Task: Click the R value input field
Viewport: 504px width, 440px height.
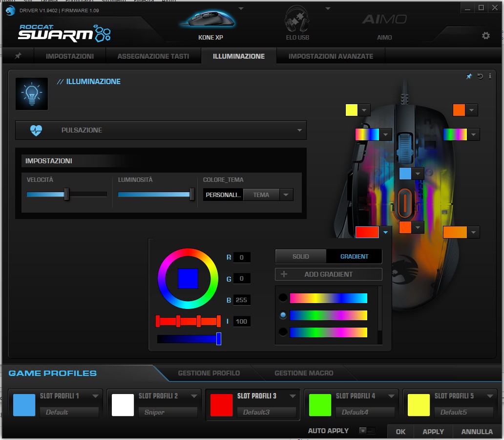Action: (x=242, y=257)
